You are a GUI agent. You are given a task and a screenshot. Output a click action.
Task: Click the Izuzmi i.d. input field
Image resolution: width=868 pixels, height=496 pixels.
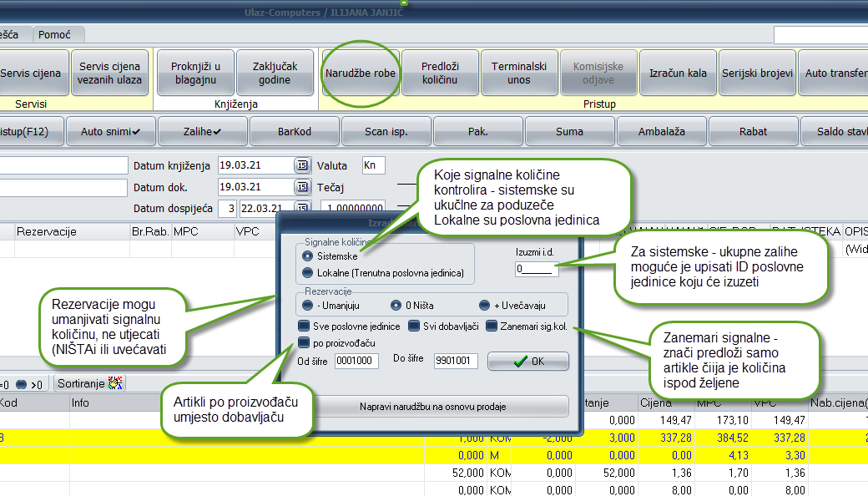pos(537,269)
